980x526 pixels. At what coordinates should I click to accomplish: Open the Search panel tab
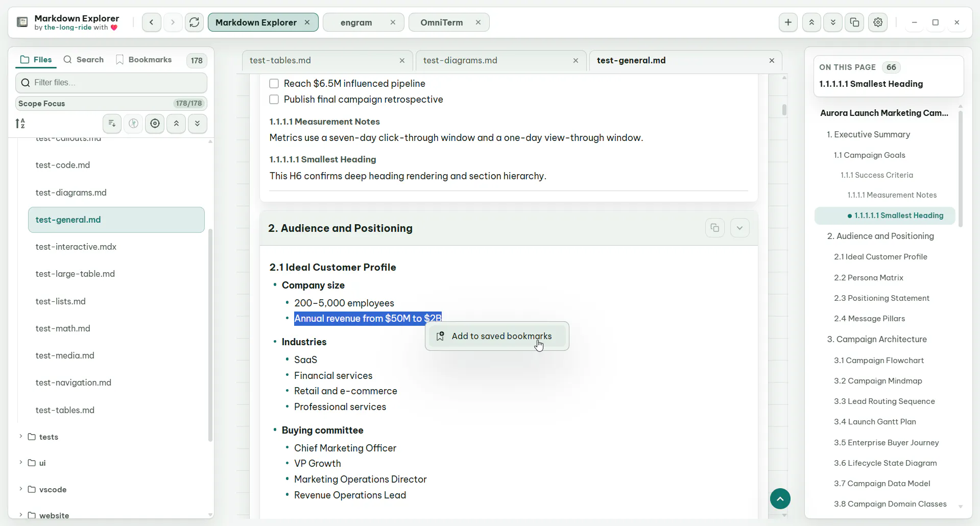pyautogui.click(x=84, y=60)
